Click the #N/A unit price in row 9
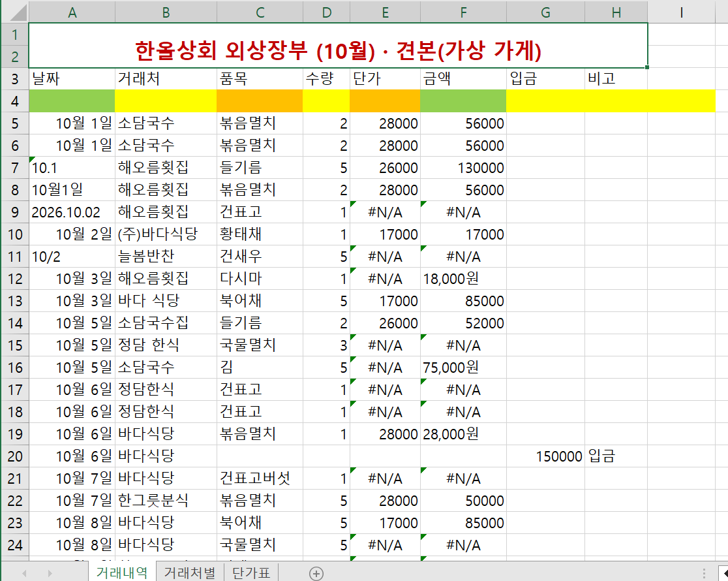 [385, 212]
